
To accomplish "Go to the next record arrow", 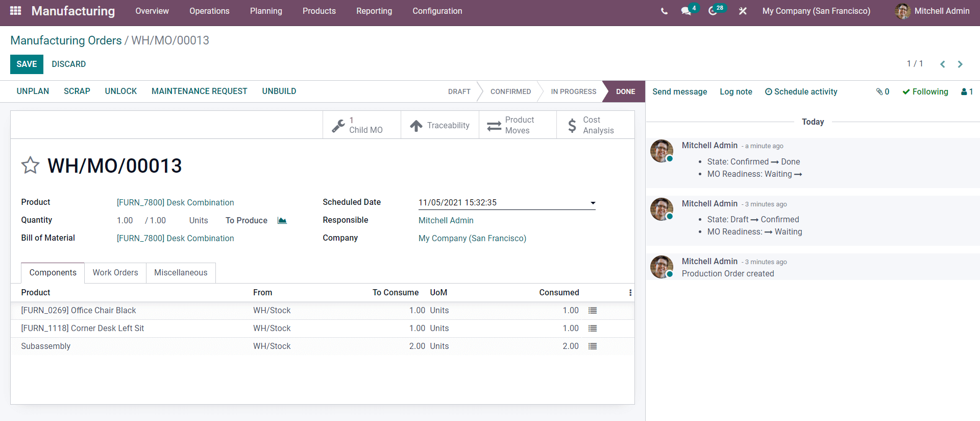I will [960, 64].
